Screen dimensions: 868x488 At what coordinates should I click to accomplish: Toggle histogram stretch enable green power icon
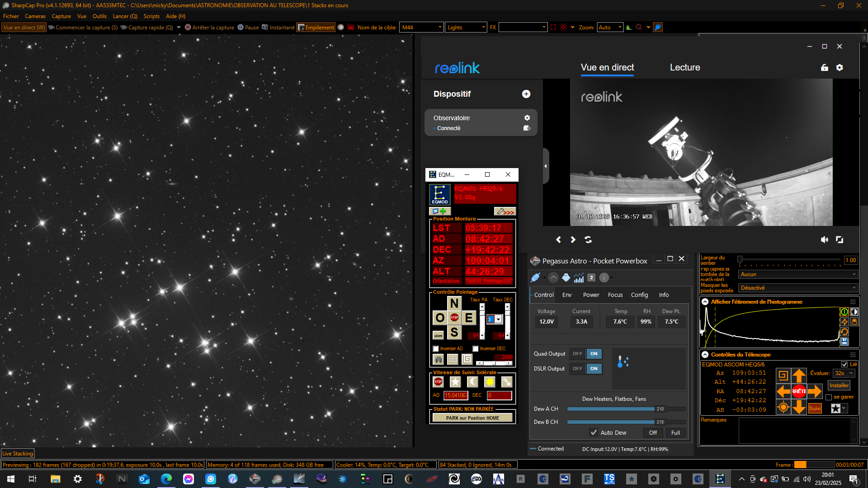(x=844, y=312)
